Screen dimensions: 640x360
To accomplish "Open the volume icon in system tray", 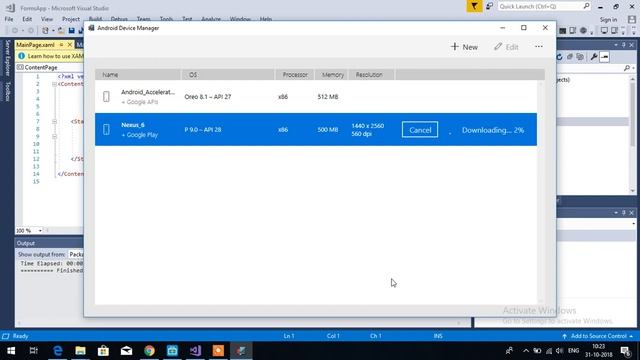I will point(560,351).
